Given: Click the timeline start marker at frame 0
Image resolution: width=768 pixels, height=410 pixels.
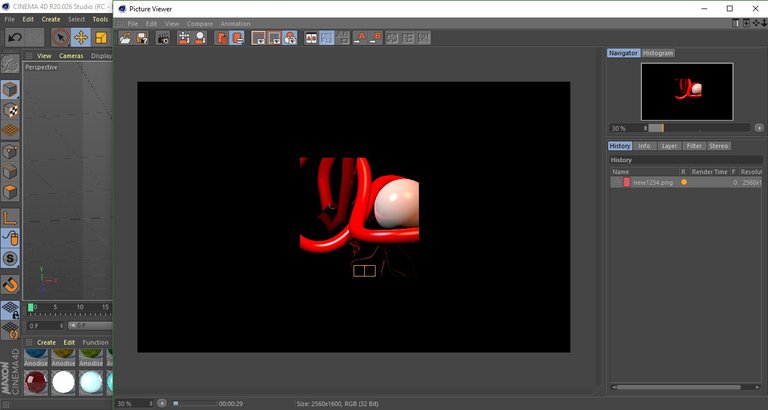Looking at the screenshot, I should (30, 307).
